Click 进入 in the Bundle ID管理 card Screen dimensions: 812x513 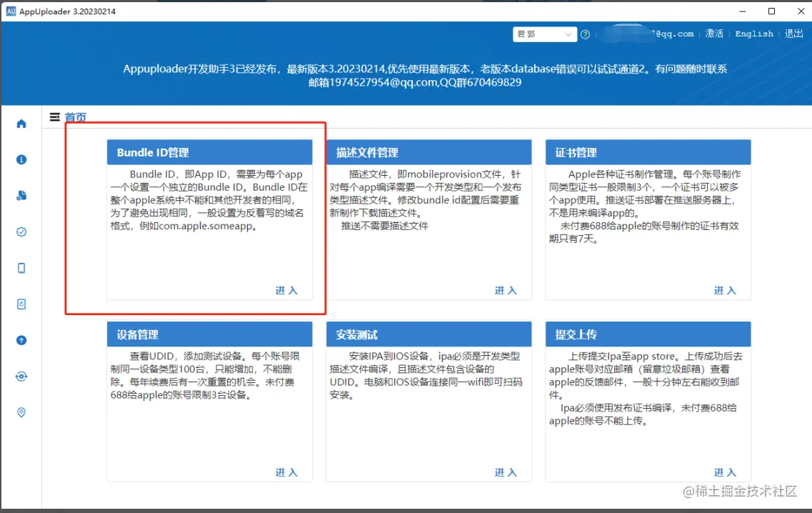pyautogui.click(x=286, y=290)
